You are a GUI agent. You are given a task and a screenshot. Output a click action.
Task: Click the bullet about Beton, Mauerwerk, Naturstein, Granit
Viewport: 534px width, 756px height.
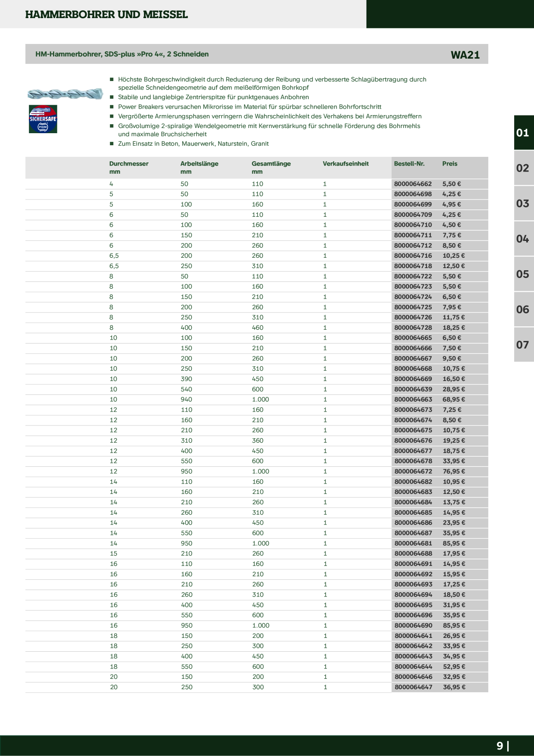[193, 144]
